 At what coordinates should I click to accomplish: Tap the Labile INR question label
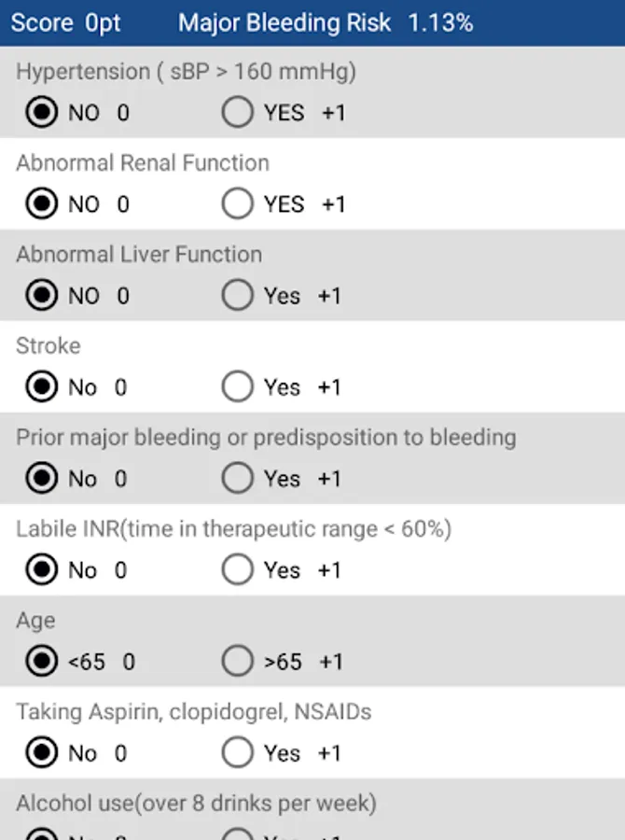click(x=233, y=529)
